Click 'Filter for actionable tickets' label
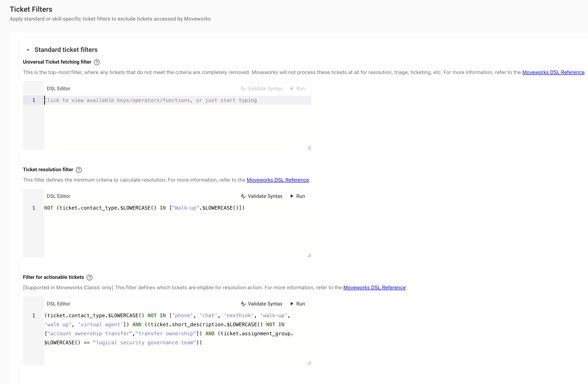The height and width of the screenshot is (384, 588). tap(53, 277)
